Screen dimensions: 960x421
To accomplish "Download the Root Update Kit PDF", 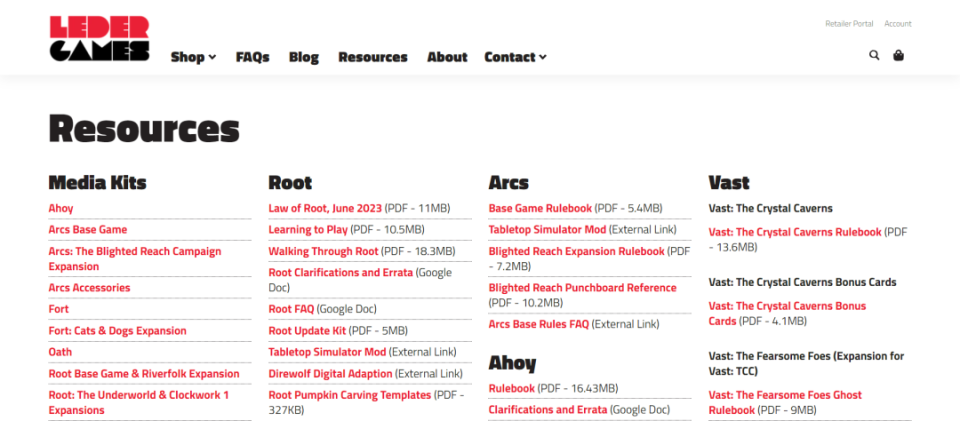I will point(307,331).
